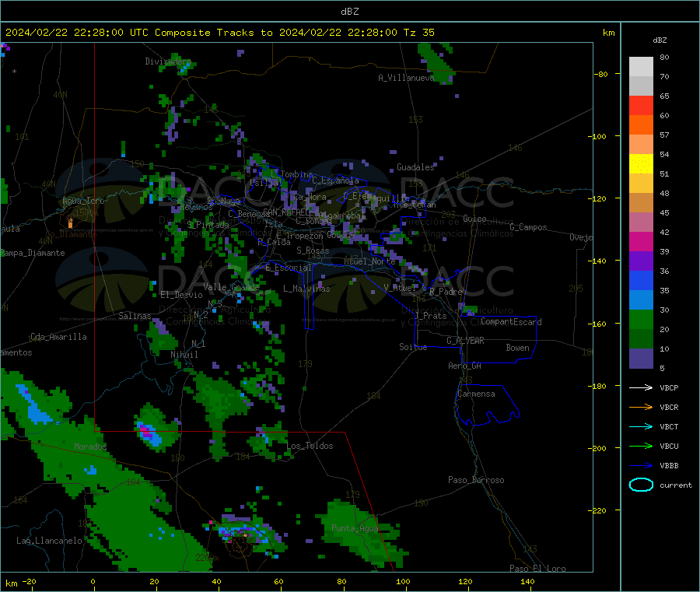Click the white VBCP arrow legend icon
Viewport: 700px width, 592px height.
pos(641,387)
